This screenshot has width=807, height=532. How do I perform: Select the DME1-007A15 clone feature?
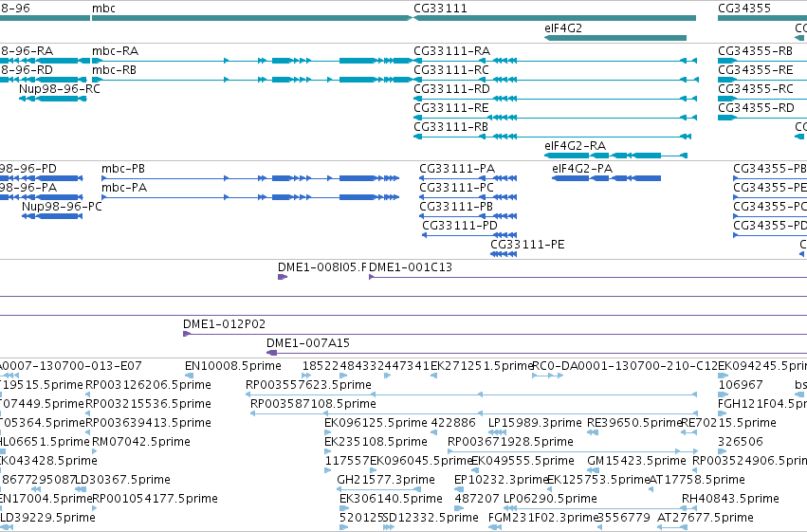pyautogui.click(x=537, y=353)
